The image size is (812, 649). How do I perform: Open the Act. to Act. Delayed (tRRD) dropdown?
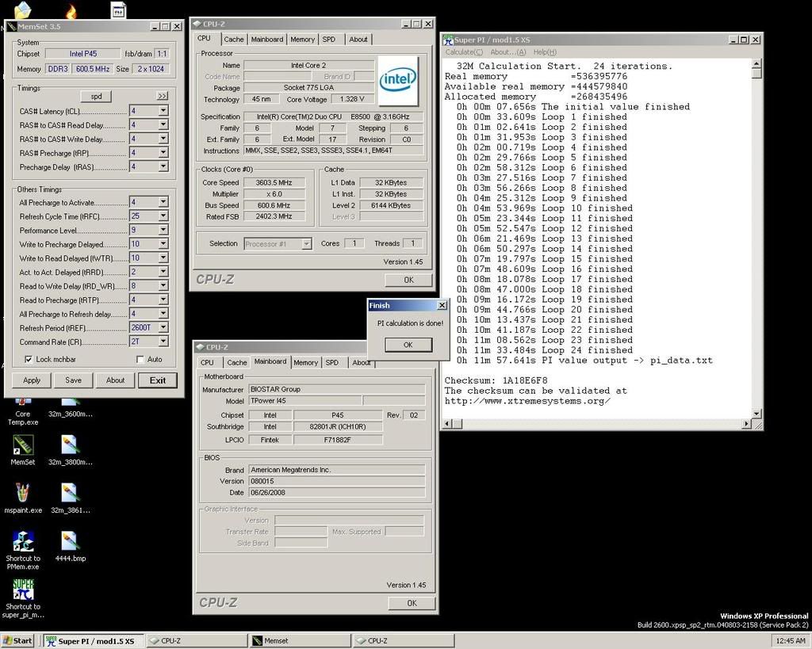pos(163,272)
